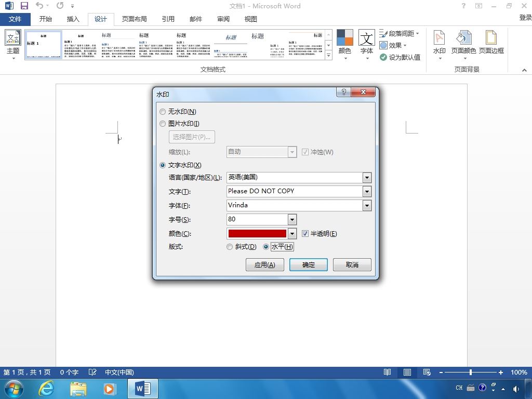532x399 pixels.
Task: Click the Windows Start orb
Action: 14,389
